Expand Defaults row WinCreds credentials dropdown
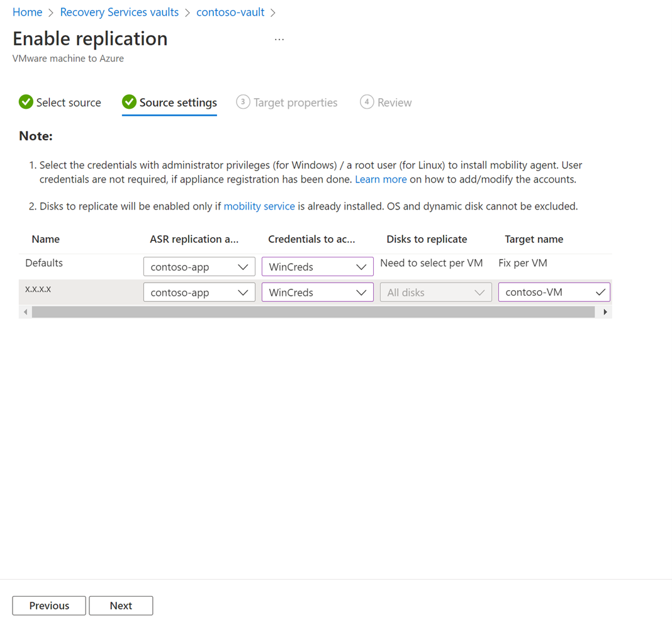This screenshot has width=672, height=623. click(318, 267)
